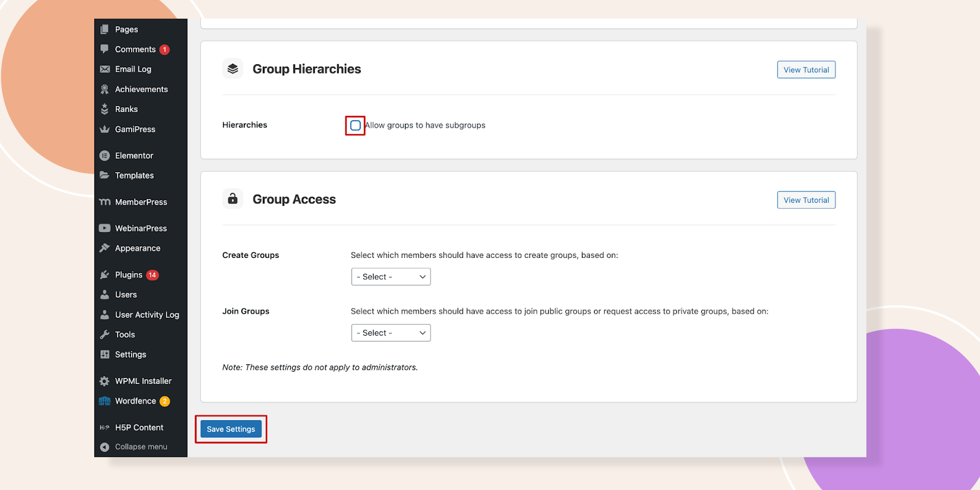The image size is (980, 490).
Task: Click the Comments speech bubble icon
Action: point(105,49)
